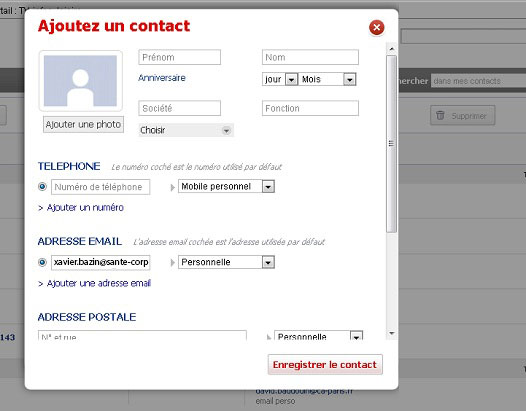The image size is (526, 411).
Task: Expand the Choisir dropdown
Action: coord(186,130)
